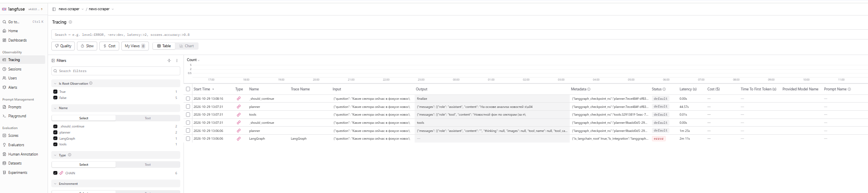Select the Type filter Select tab
The image size is (868, 193).
coord(84,164)
